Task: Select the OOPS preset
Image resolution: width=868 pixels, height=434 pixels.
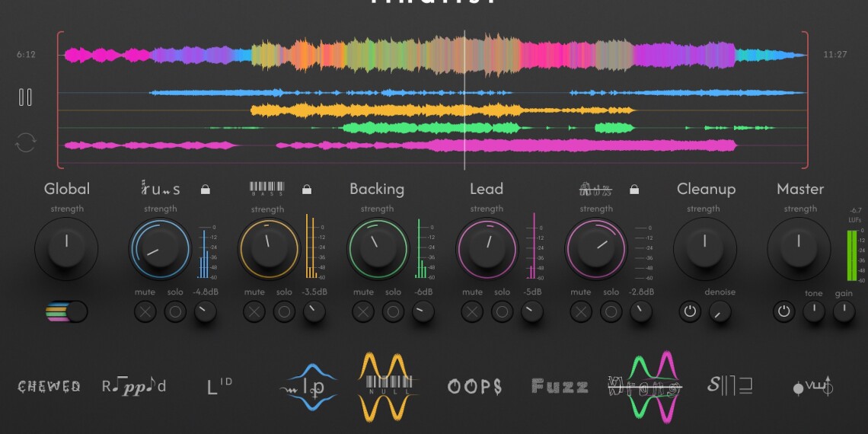Action: (474, 387)
